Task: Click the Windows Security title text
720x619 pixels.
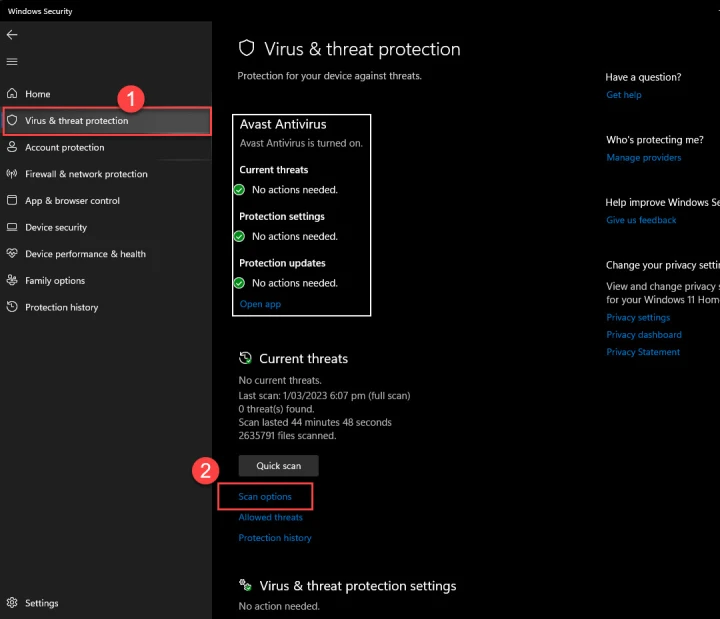Action: coord(40,11)
